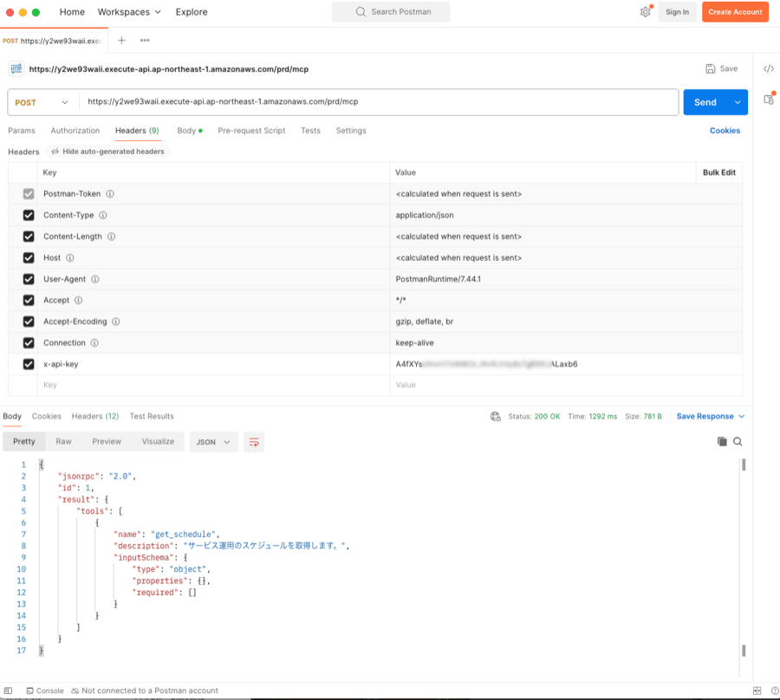Expand the JSON format dropdown

point(213,442)
